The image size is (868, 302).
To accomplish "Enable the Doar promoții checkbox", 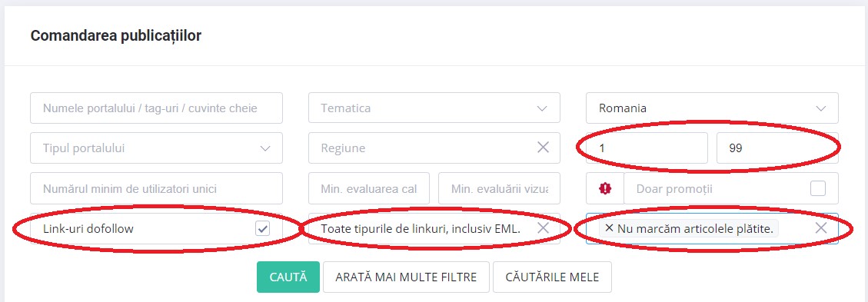I will (817, 188).
